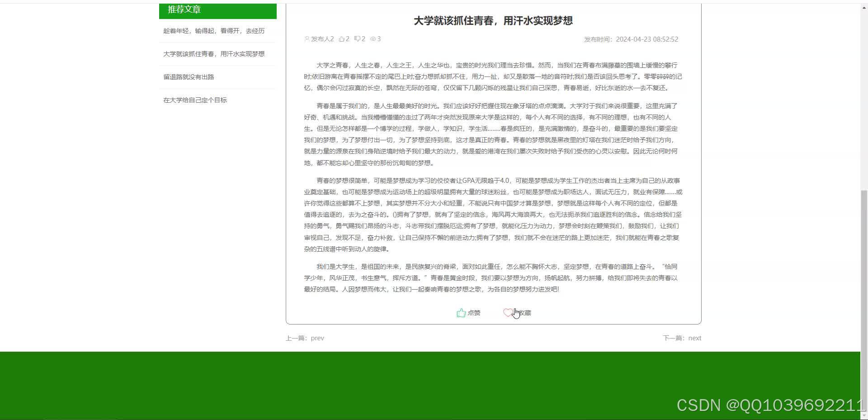Image resolution: width=868 pixels, height=420 pixels.
Task: Click the article title 大学就该抓住青春
Action: tap(493, 21)
